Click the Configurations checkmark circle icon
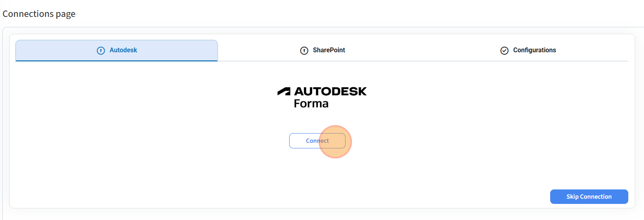The width and height of the screenshot is (644, 220). tap(504, 51)
